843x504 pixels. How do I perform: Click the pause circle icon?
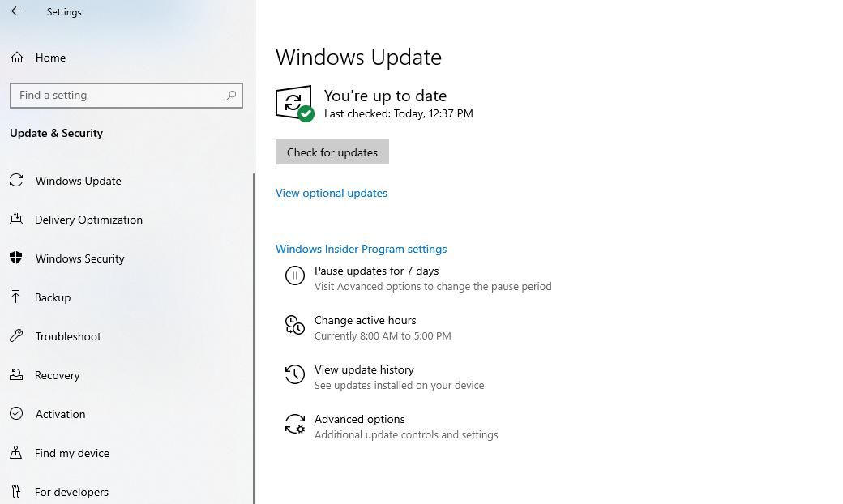(x=294, y=276)
